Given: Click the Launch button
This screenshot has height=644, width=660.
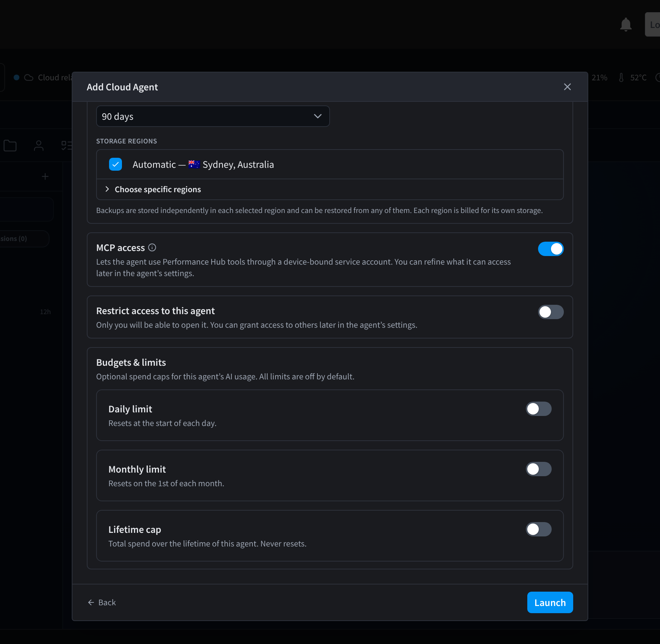Looking at the screenshot, I should point(550,602).
